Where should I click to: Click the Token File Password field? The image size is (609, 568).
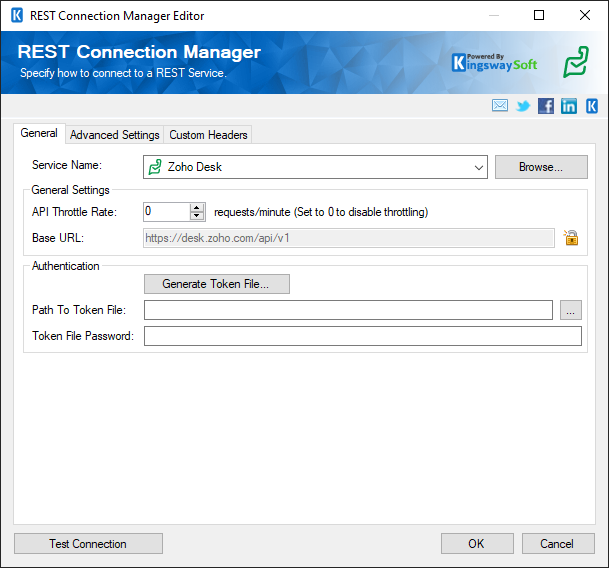click(x=363, y=336)
